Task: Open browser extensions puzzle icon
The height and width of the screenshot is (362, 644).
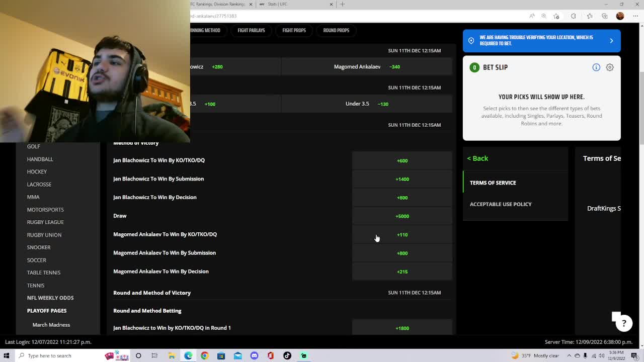Action: click(573, 16)
